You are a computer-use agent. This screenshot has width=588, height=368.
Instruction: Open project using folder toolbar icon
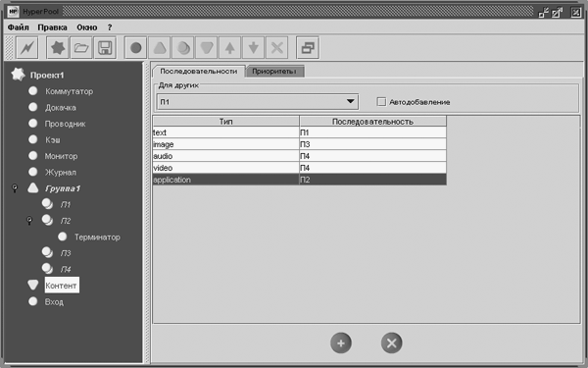pos(81,48)
